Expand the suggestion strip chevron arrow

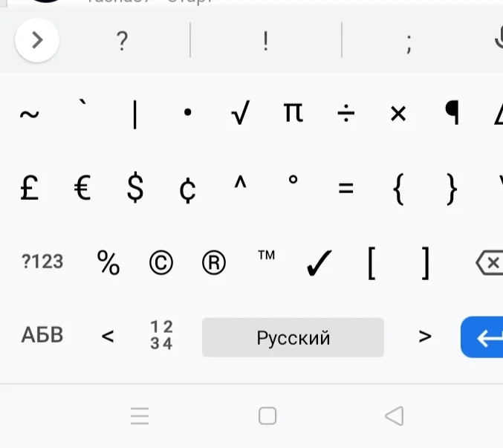click(37, 40)
